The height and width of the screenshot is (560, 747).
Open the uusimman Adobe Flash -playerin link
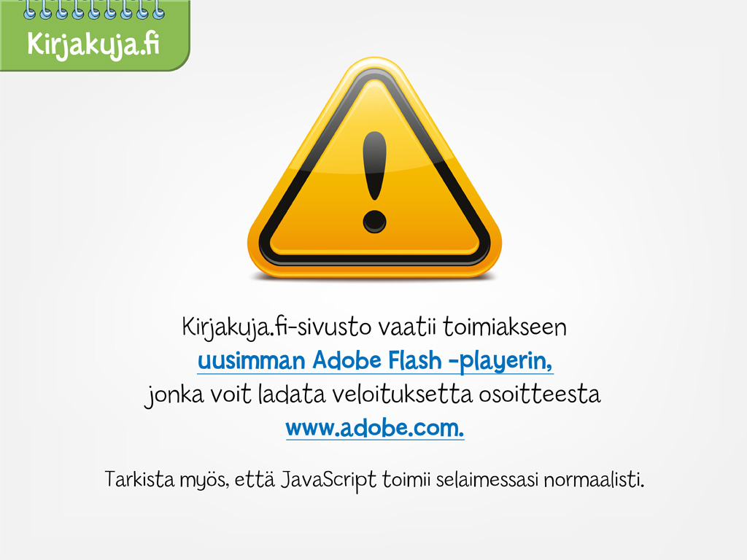(x=375, y=361)
